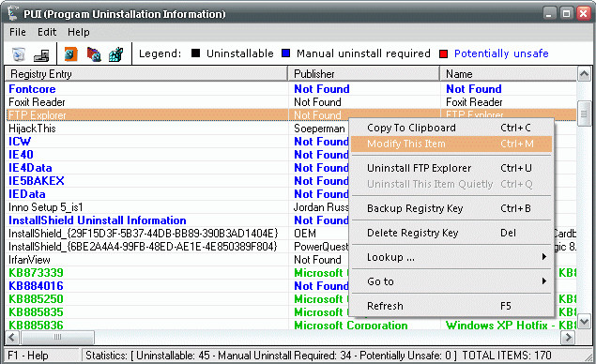Select the IE5BAKEX registry entry

[x=37, y=181]
